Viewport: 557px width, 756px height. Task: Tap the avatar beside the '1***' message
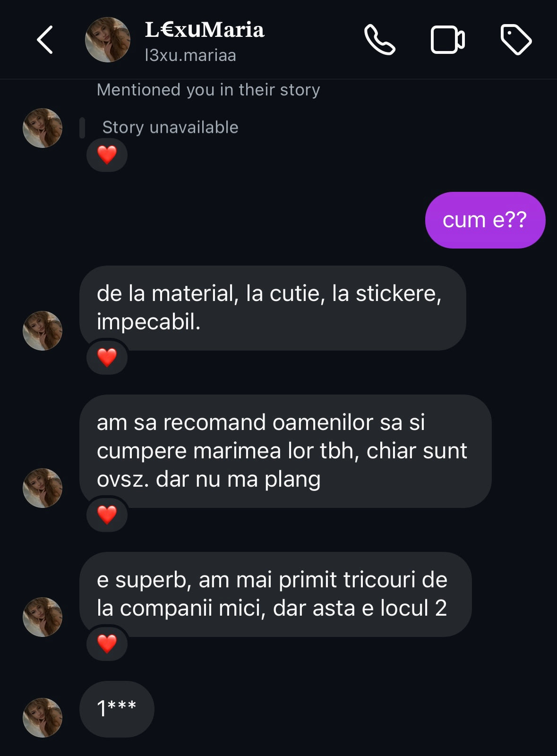(x=43, y=717)
